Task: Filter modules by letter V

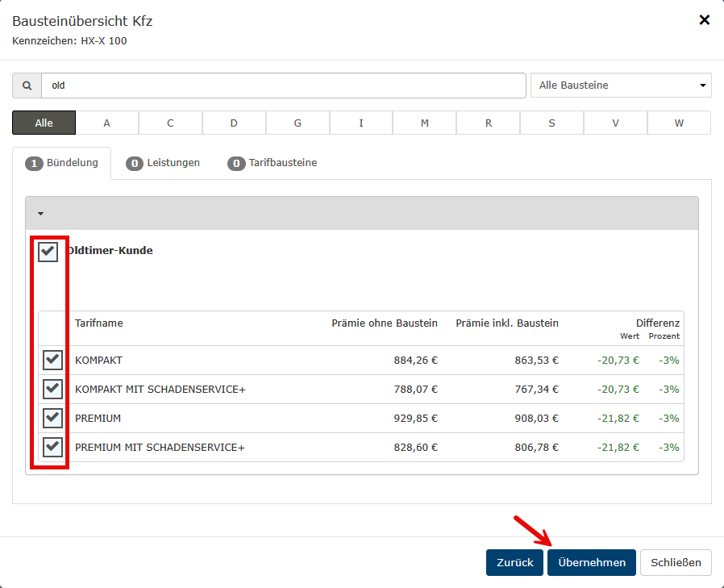Action: tap(615, 123)
